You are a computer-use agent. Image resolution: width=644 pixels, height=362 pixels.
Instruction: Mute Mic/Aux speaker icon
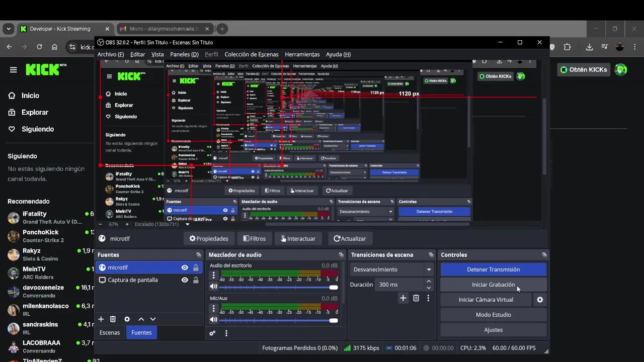tap(213, 319)
